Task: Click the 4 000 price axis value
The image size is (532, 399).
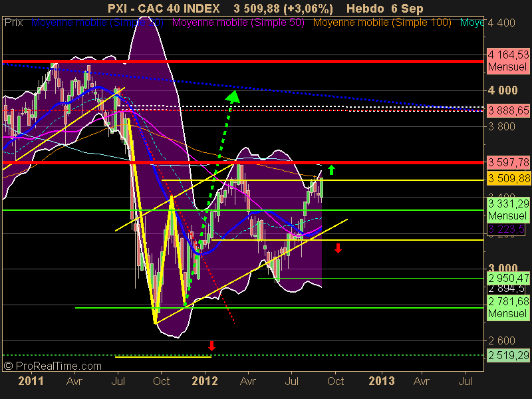Action: 503,90
